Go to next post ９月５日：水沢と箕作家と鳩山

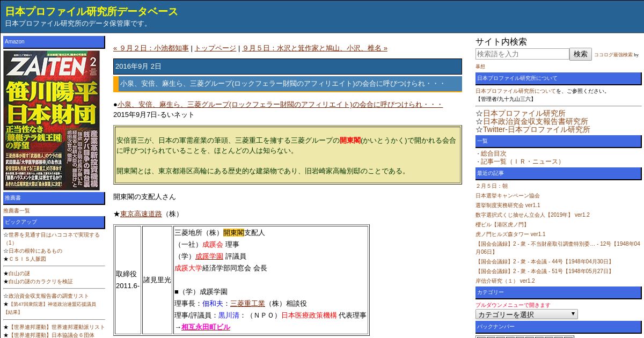pos(314,48)
